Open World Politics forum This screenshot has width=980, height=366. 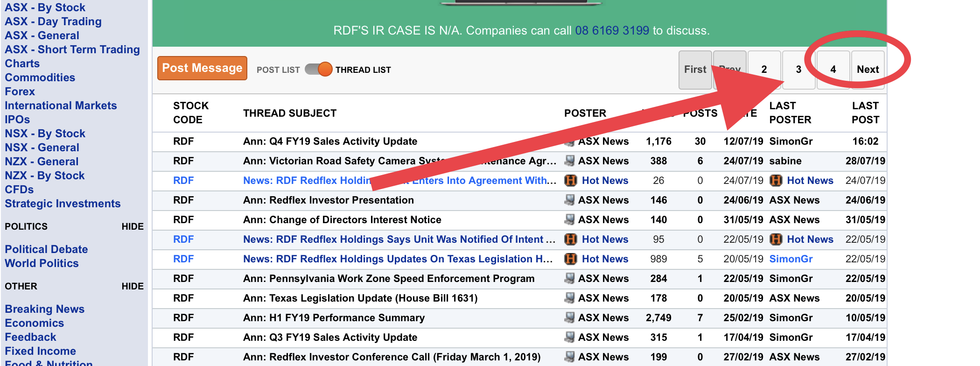coord(42,263)
